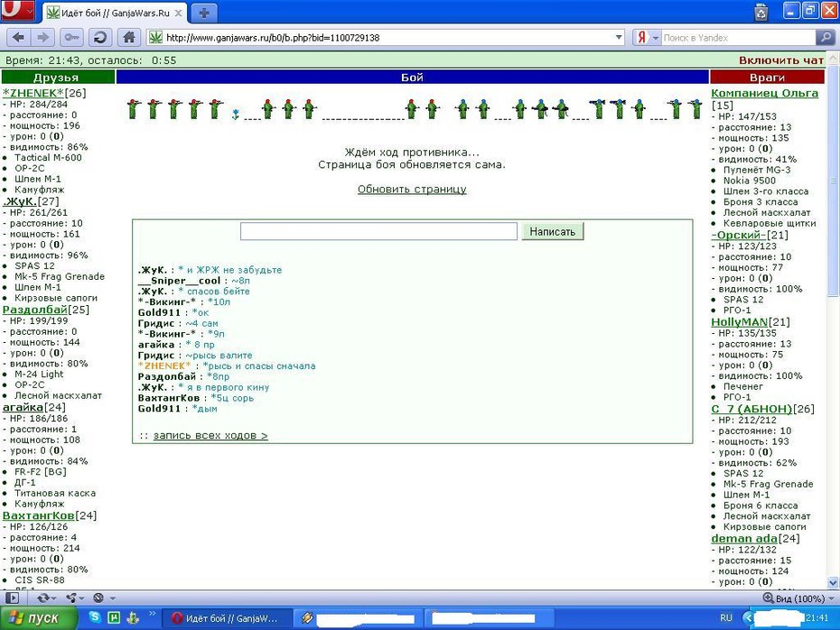Viewport: 840px width, 630px height.
Task: Open enemy -Орский- profile link
Action: tap(739, 235)
